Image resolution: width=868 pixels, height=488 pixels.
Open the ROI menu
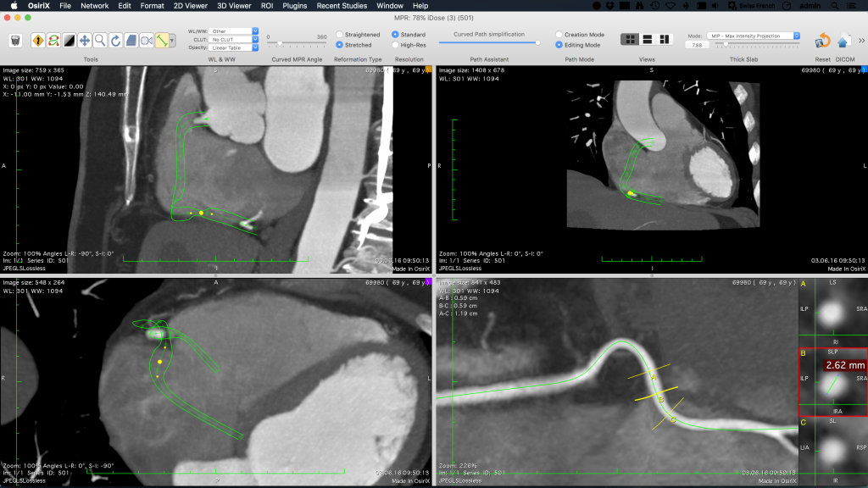coord(266,5)
